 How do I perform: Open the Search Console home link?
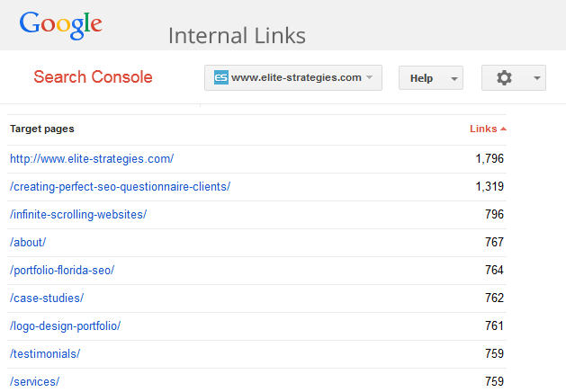click(x=93, y=77)
